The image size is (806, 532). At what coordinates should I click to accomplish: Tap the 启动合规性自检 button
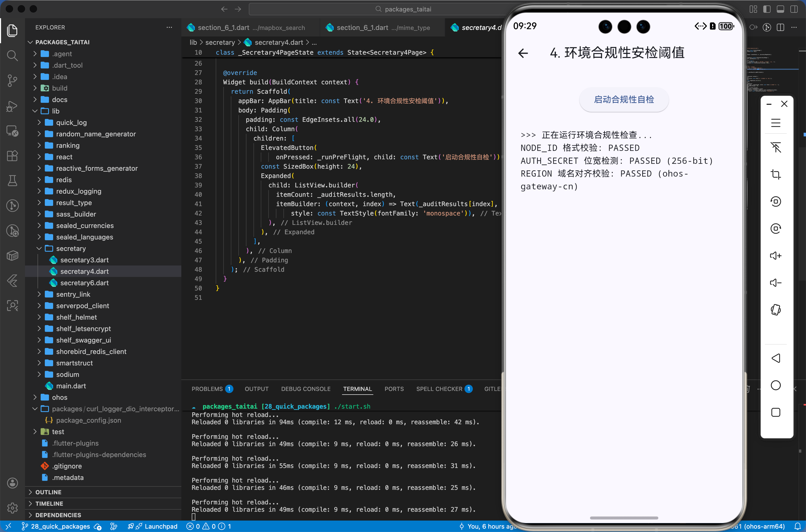[x=624, y=99]
